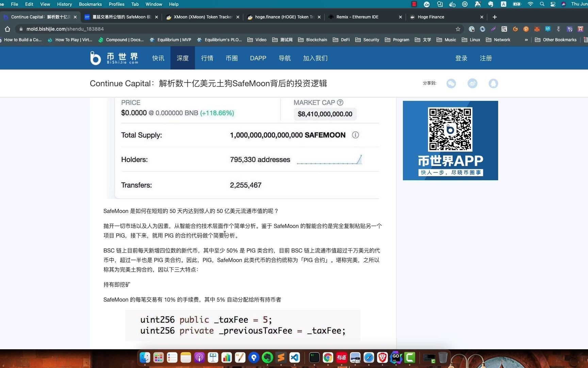The height and width of the screenshot is (368, 588).
Task: Open the purple feather extension
Action: [x=493, y=29]
